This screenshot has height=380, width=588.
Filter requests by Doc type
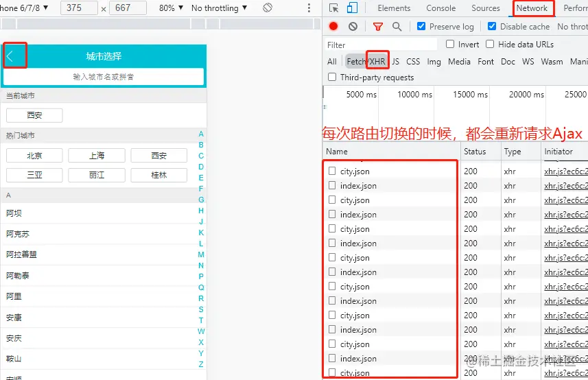click(508, 62)
